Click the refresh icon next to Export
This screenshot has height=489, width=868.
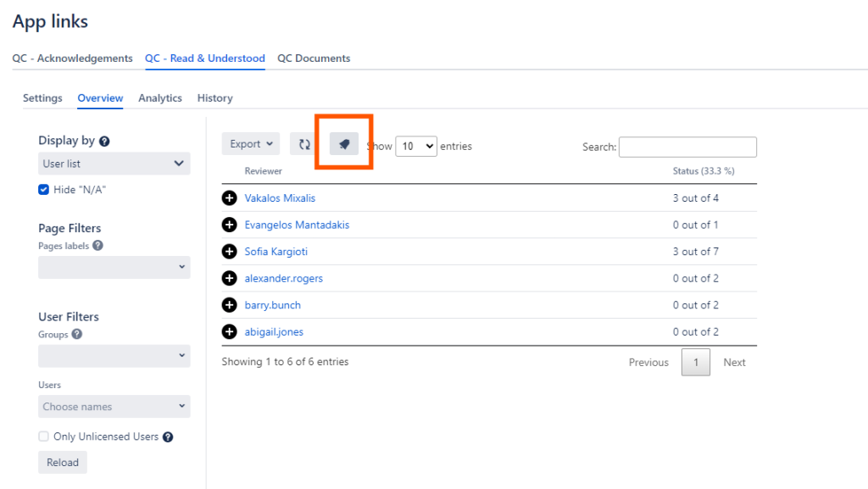point(304,144)
